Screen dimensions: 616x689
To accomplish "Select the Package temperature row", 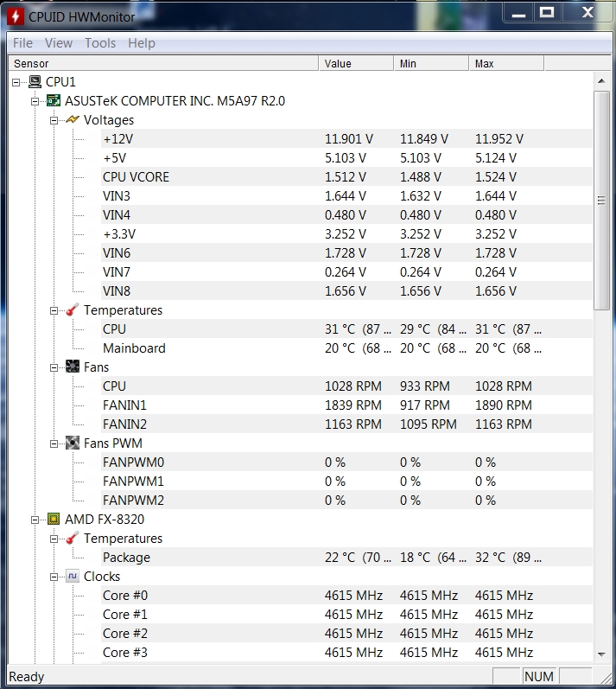I will 346,558.
